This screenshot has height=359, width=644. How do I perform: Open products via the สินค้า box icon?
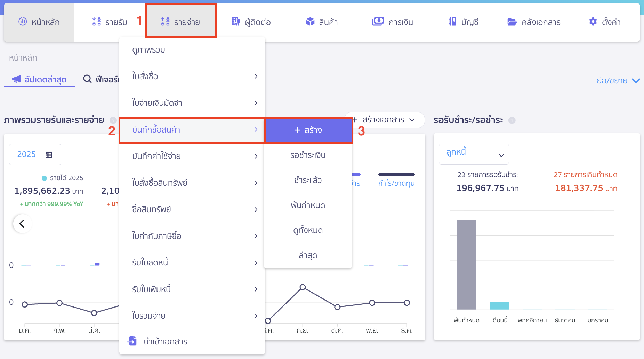click(x=309, y=21)
